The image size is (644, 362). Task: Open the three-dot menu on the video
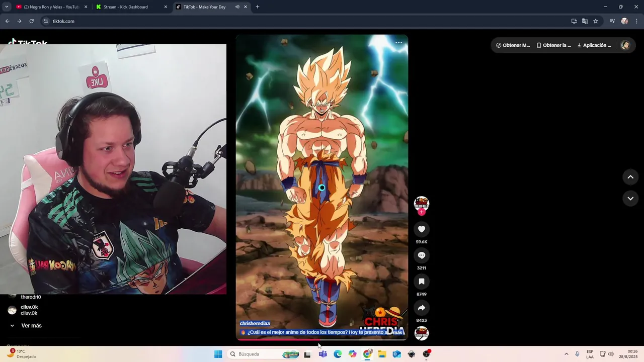coord(398,43)
